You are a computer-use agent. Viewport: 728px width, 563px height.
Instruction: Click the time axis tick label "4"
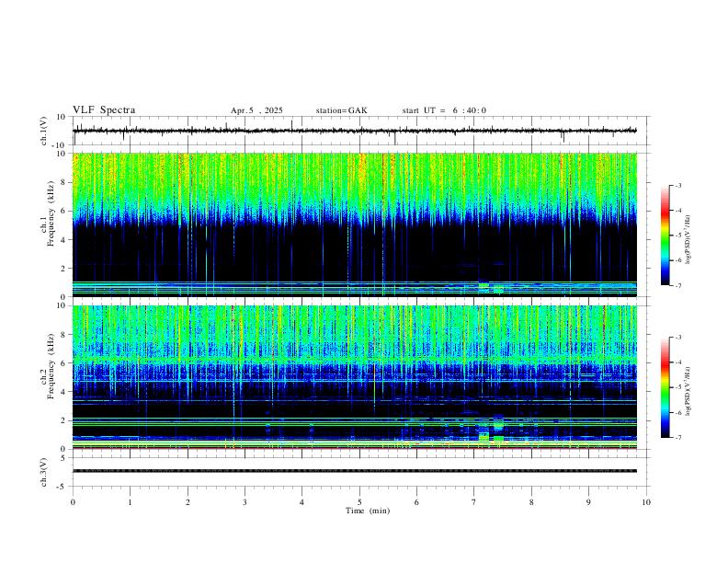tap(302, 502)
